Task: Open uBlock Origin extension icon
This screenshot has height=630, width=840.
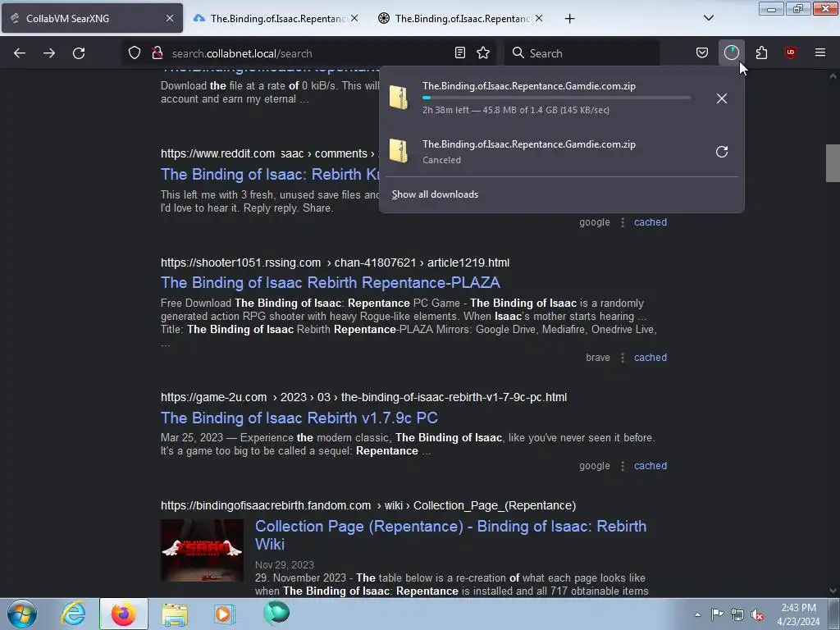Action: [790, 53]
